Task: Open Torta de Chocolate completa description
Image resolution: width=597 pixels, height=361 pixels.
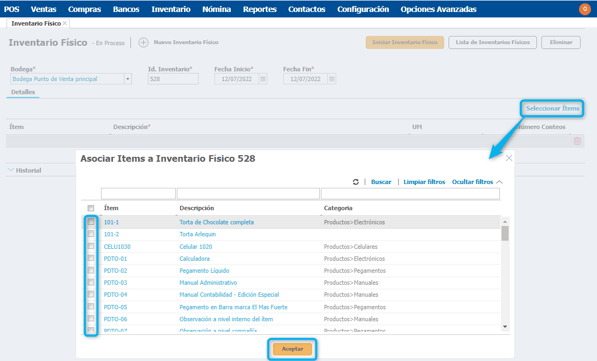Action: (x=217, y=222)
